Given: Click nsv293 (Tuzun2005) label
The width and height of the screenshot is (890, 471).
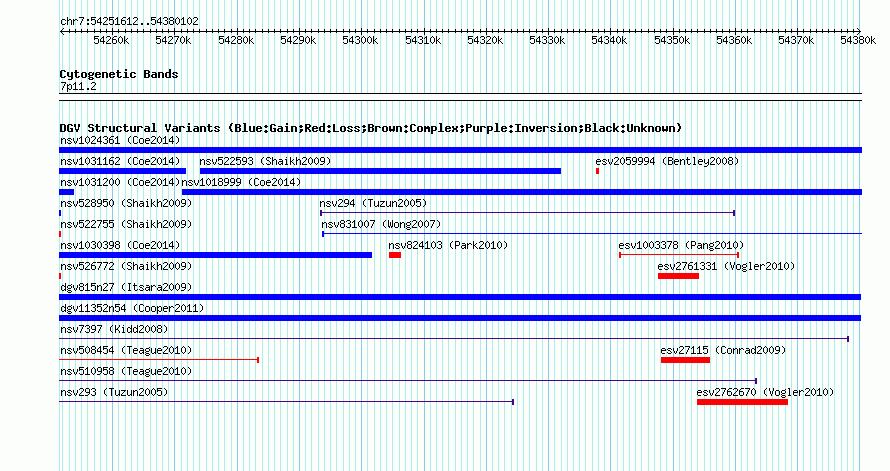Looking at the screenshot, I should coord(114,392).
